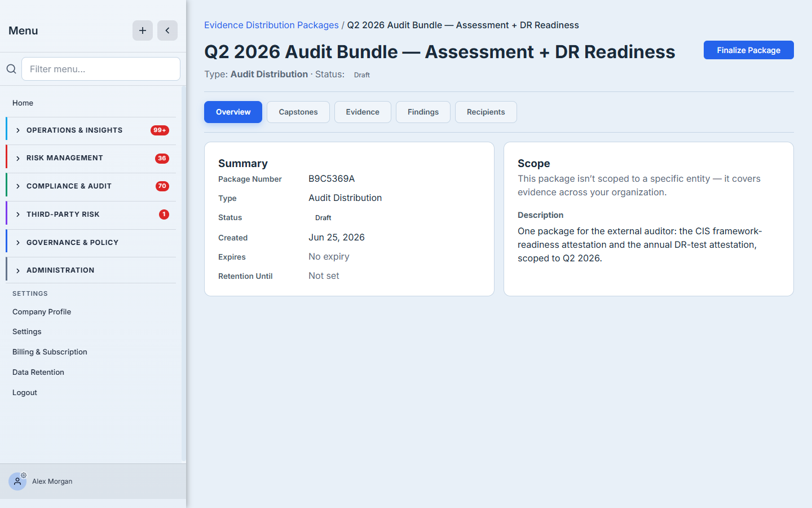Switch to the Evidence tab

click(363, 112)
